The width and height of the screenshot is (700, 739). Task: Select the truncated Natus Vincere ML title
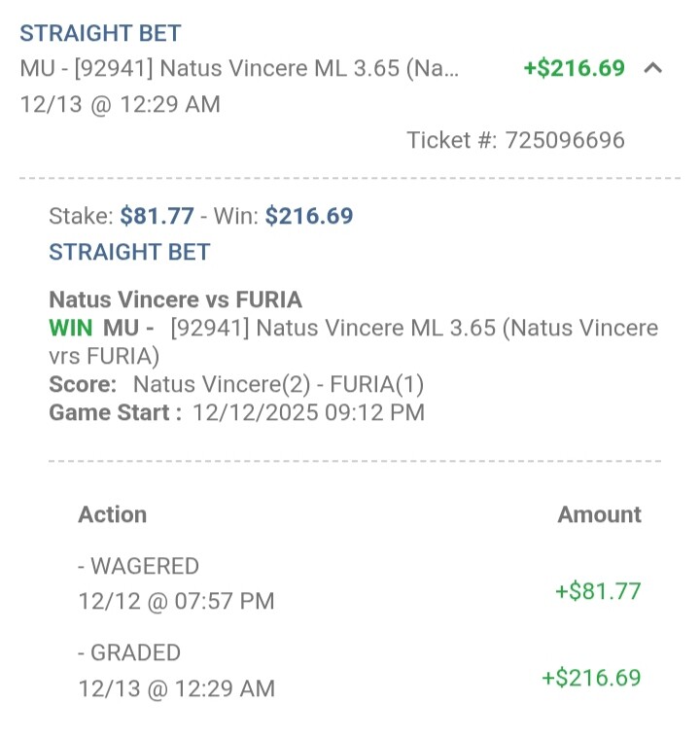point(238,69)
